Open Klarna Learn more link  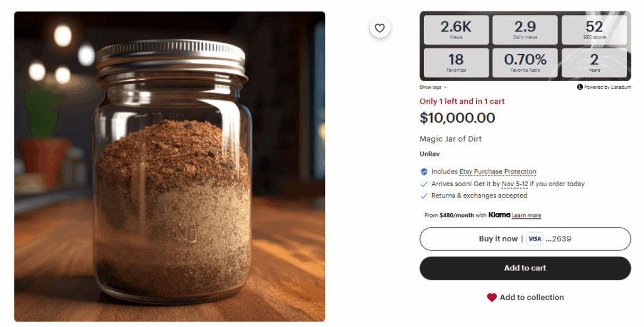[x=526, y=216]
